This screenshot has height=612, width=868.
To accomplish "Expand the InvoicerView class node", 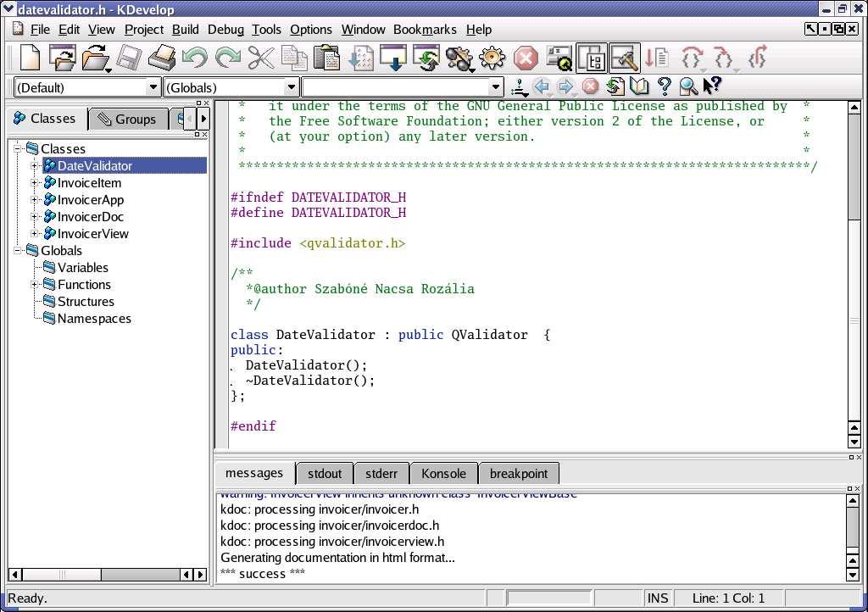I will [x=34, y=233].
